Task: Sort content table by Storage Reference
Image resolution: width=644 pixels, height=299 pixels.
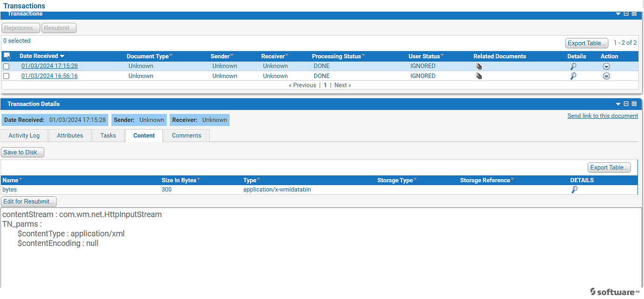Action: 487,180
